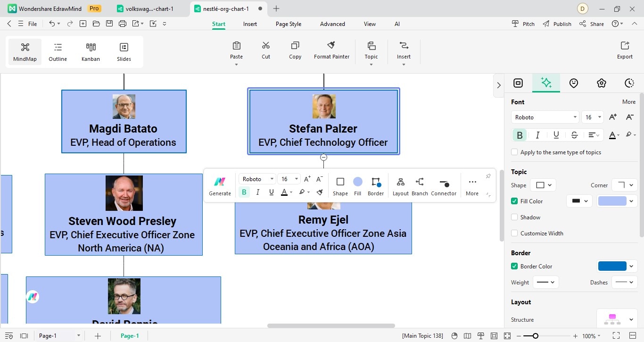Uncheck the Border Color checkbox
Image resolution: width=644 pixels, height=342 pixels.
514,267
